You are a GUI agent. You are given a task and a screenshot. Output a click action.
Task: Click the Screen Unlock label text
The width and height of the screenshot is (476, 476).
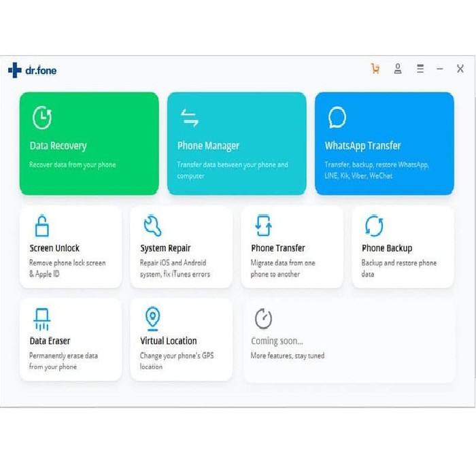[x=54, y=248]
